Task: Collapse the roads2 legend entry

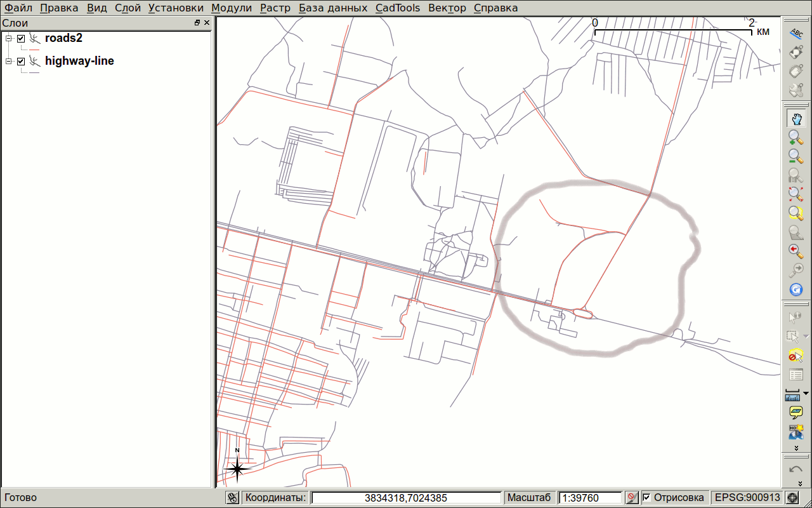Action: [9, 38]
